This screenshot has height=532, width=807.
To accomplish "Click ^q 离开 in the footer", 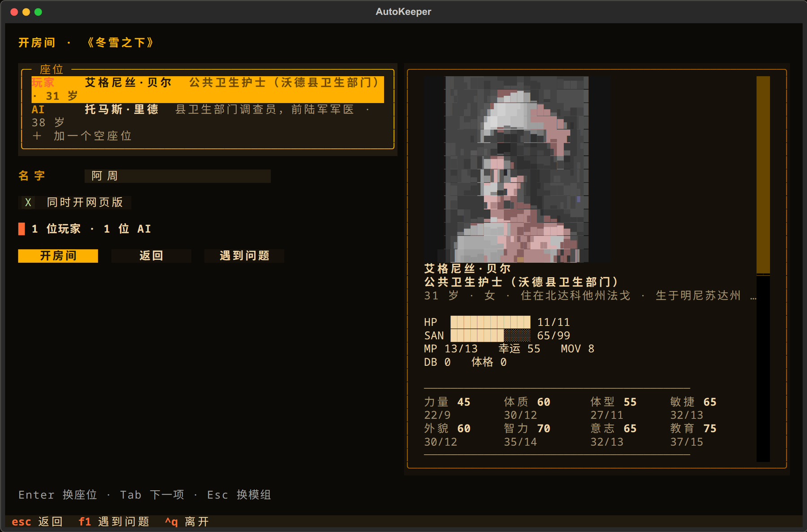I will [187, 522].
